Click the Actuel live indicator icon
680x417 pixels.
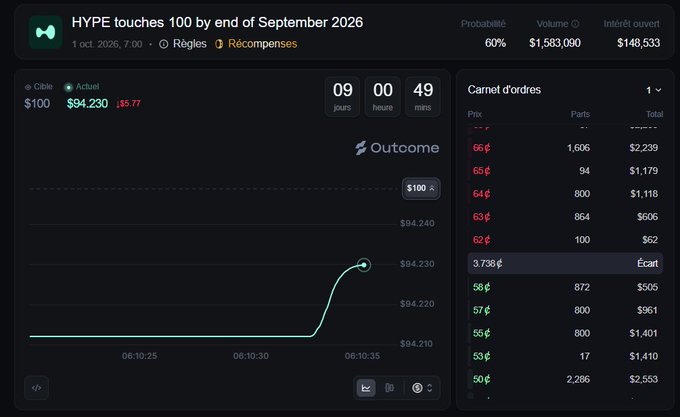point(68,87)
